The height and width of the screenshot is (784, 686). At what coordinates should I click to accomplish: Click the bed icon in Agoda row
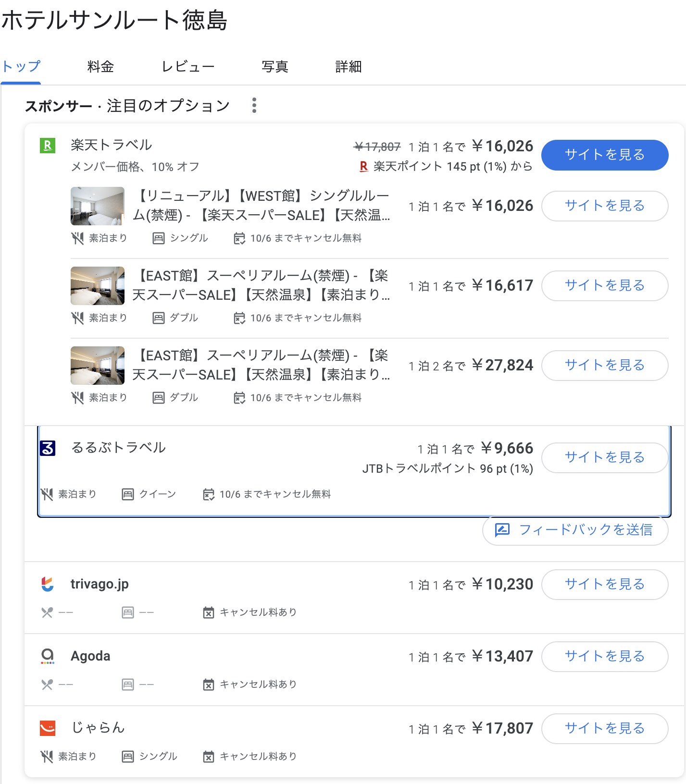coord(128,685)
